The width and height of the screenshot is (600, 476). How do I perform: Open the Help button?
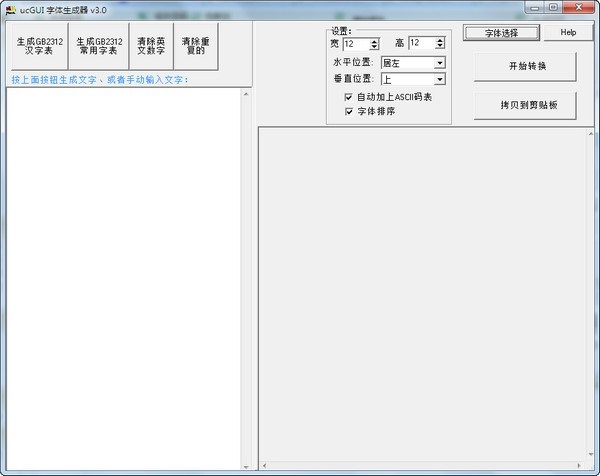pos(568,33)
